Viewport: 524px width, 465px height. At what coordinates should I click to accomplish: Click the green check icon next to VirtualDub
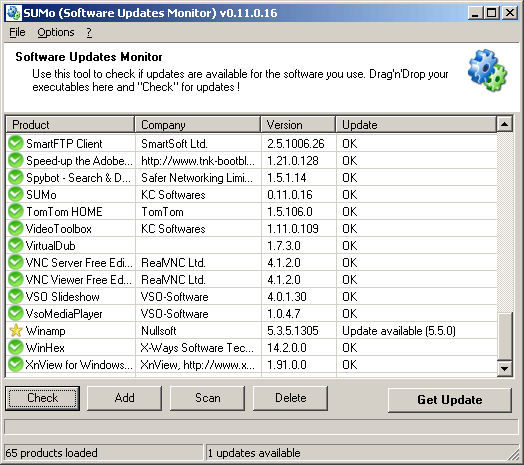coord(15,245)
